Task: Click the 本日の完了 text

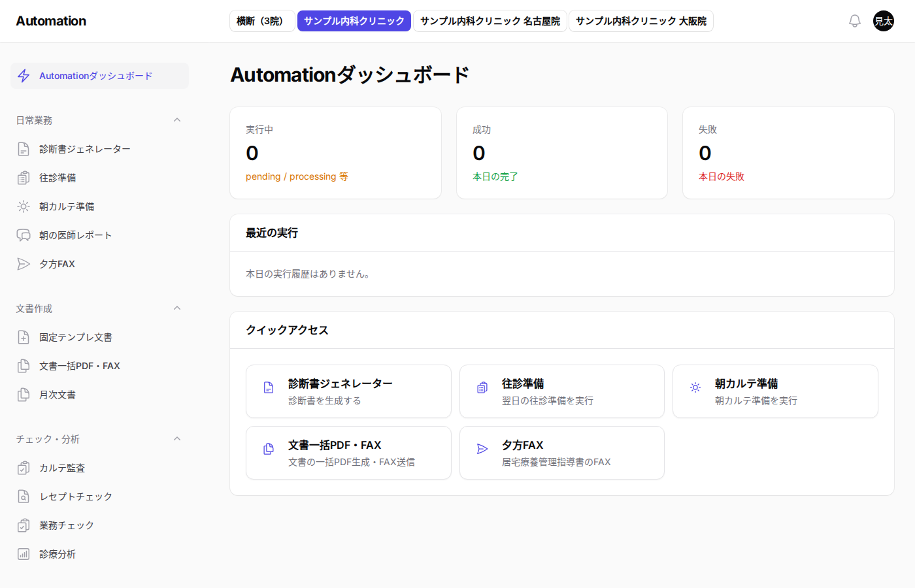Action: pyautogui.click(x=495, y=176)
